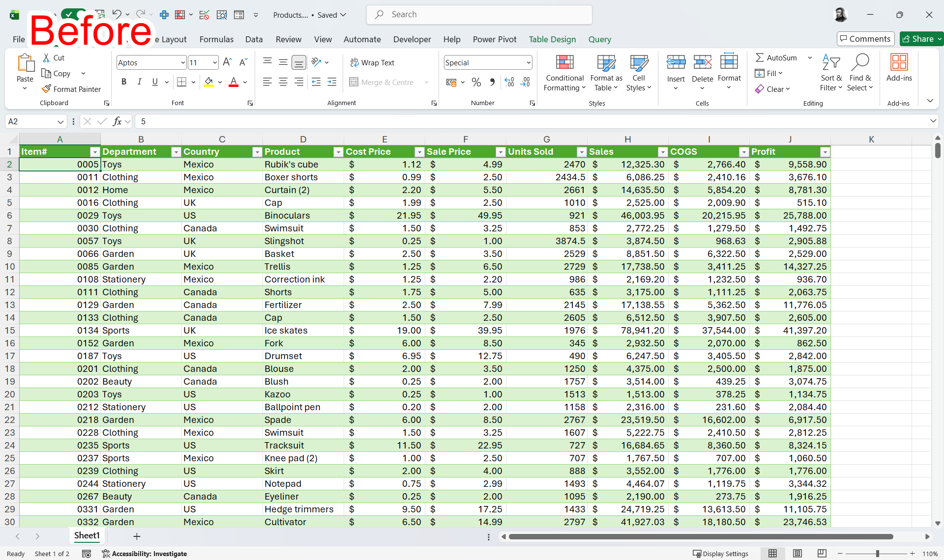Click the horizontal scrollbar
Viewport: 944px width, 560px height.
701,536
